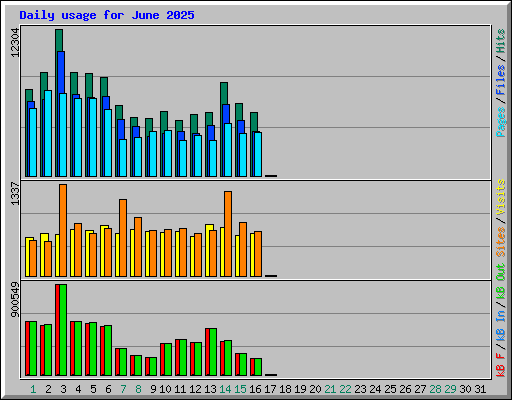Click day 30 on the x-axis
This screenshot has width=512, height=400.
(465, 389)
